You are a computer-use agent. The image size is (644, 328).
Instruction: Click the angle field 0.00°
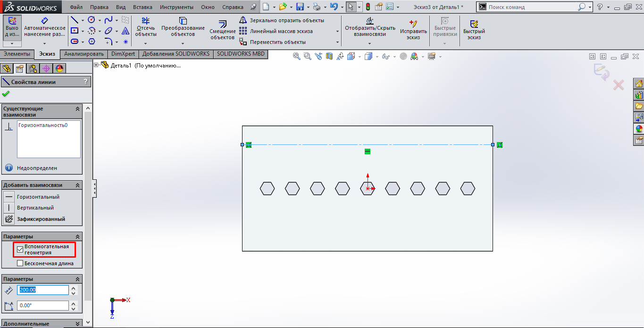pyautogui.click(x=42, y=305)
